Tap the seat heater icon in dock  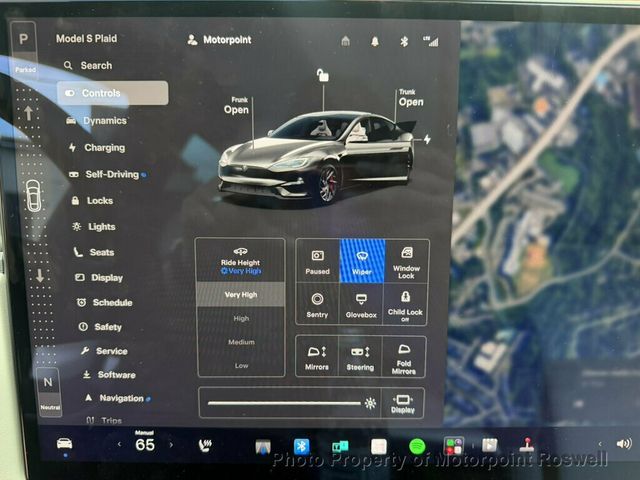[x=205, y=446]
